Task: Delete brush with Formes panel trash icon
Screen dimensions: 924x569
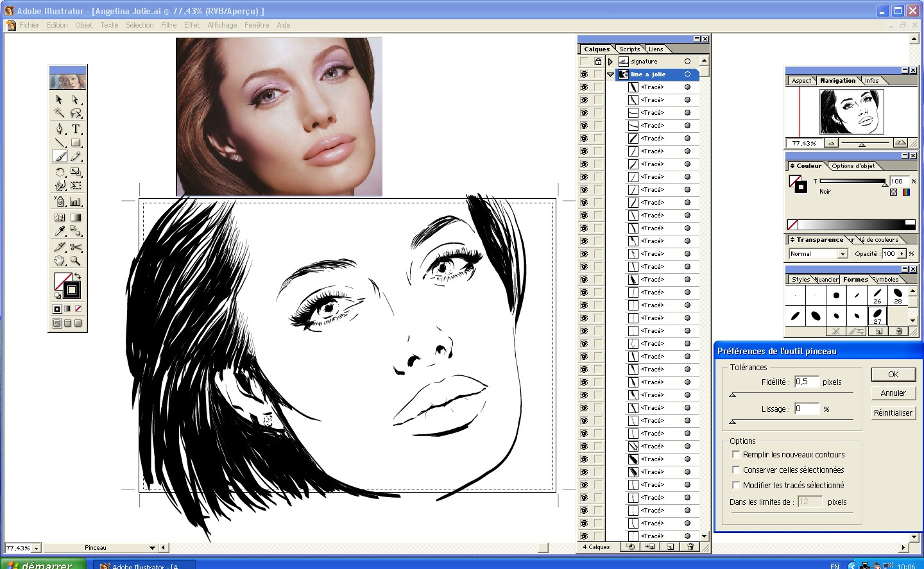Action: point(899,331)
